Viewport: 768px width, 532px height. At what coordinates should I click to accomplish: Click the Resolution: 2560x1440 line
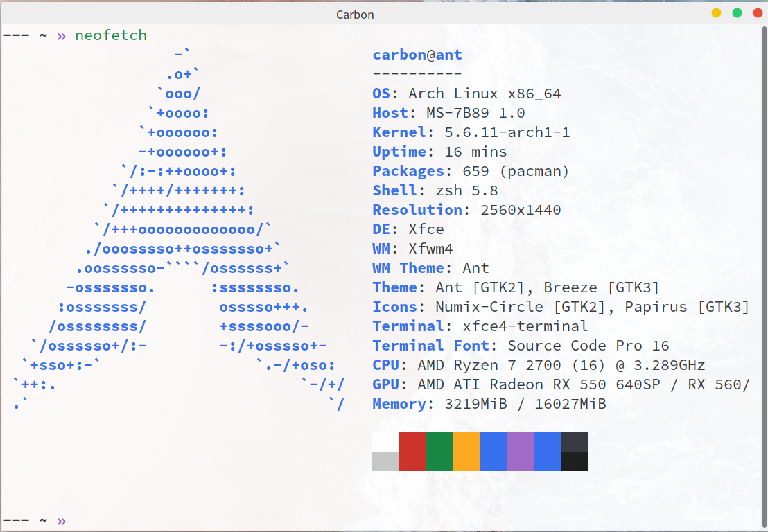tap(466, 210)
